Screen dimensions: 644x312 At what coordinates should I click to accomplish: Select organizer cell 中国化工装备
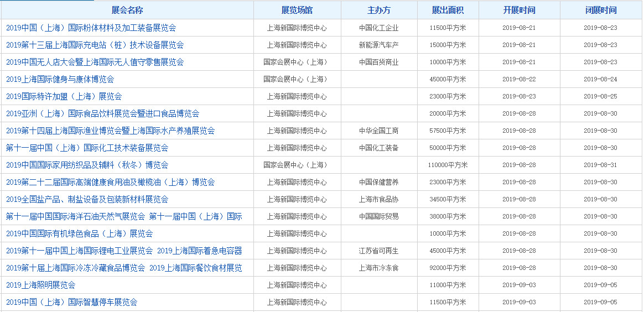click(x=378, y=148)
